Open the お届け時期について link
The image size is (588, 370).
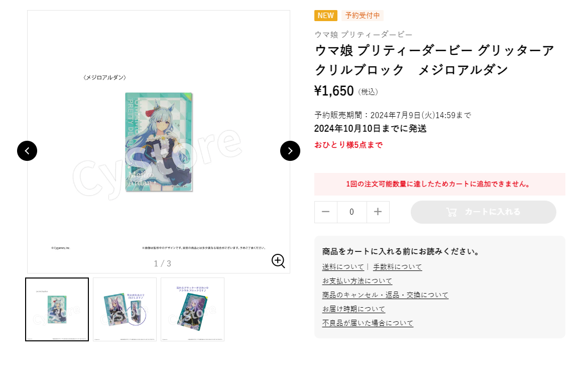coord(354,309)
